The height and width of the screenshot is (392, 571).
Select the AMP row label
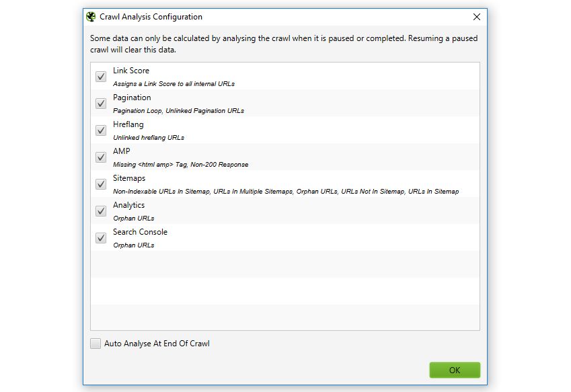coord(122,151)
